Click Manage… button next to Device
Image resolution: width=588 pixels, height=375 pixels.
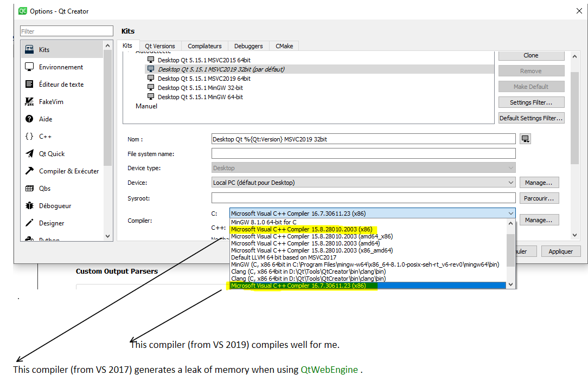(539, 183)
